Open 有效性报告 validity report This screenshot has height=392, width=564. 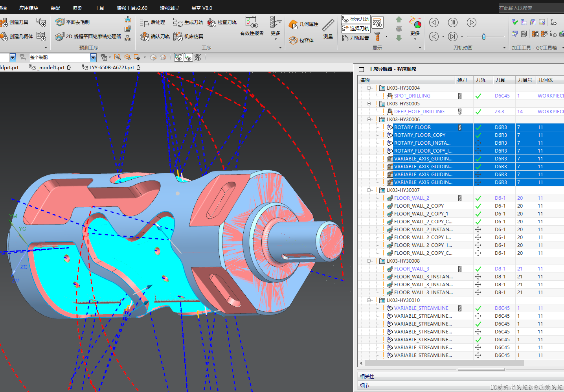tap(252, 26)
